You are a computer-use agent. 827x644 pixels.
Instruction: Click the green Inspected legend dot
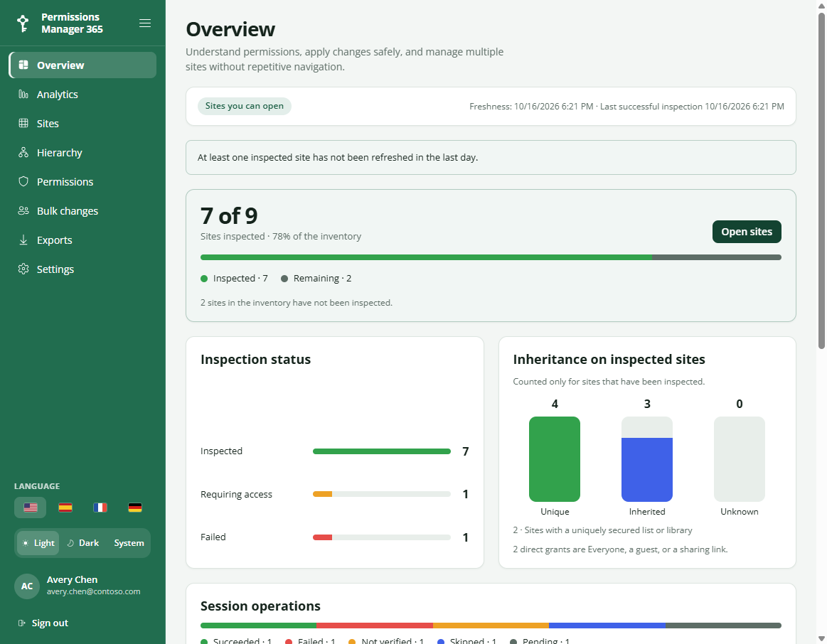tap(204, 278)
